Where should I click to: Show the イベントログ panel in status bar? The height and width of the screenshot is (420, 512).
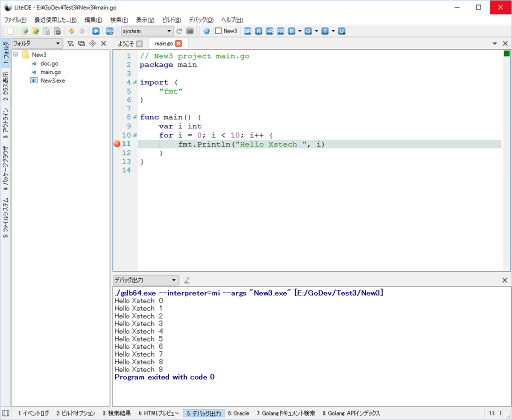(x=33, y=413)
